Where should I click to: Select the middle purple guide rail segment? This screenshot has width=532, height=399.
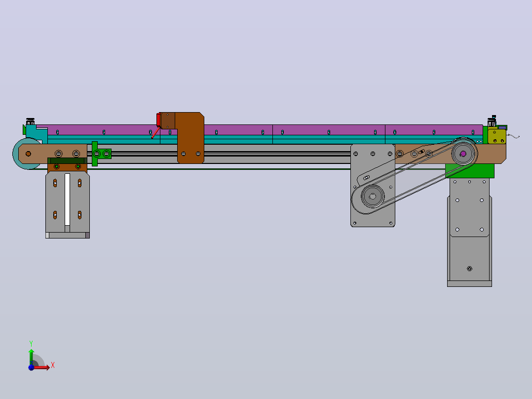pyautogui.click(x=329, y=130)
